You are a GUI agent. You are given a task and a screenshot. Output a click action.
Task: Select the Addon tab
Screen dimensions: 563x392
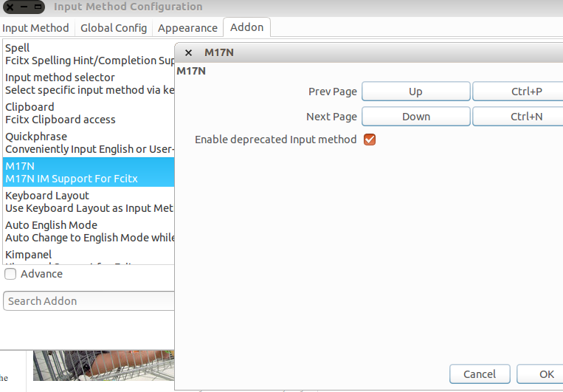pos(246,27)
